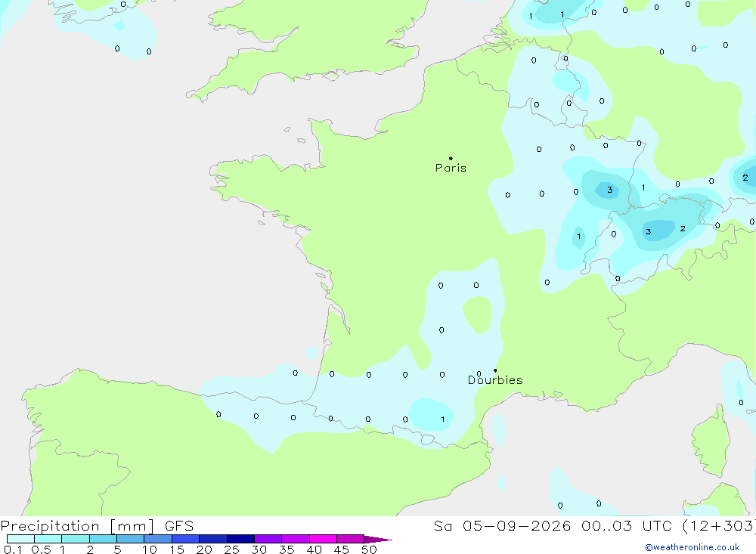This screenshot has height=554, width=756.
Task: Click the legend value label 50
Action: click(369, 549)
